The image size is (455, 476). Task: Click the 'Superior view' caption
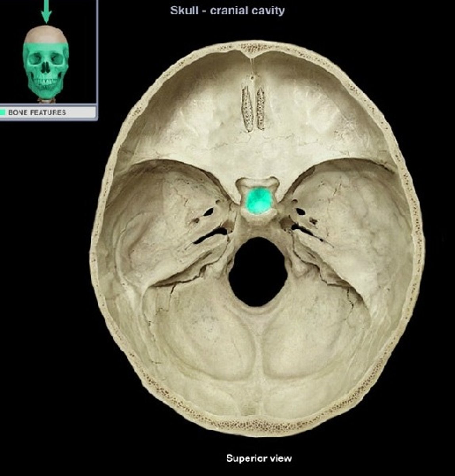pos(259,459)
